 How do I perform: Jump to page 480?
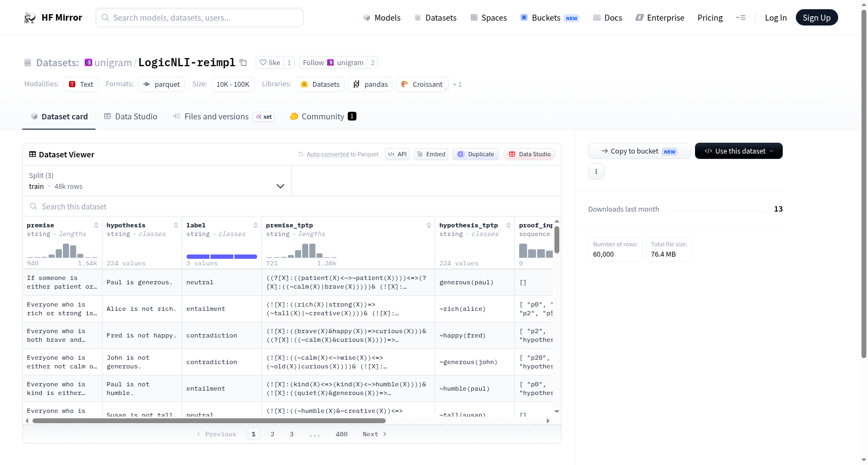[x=341, y=434]
